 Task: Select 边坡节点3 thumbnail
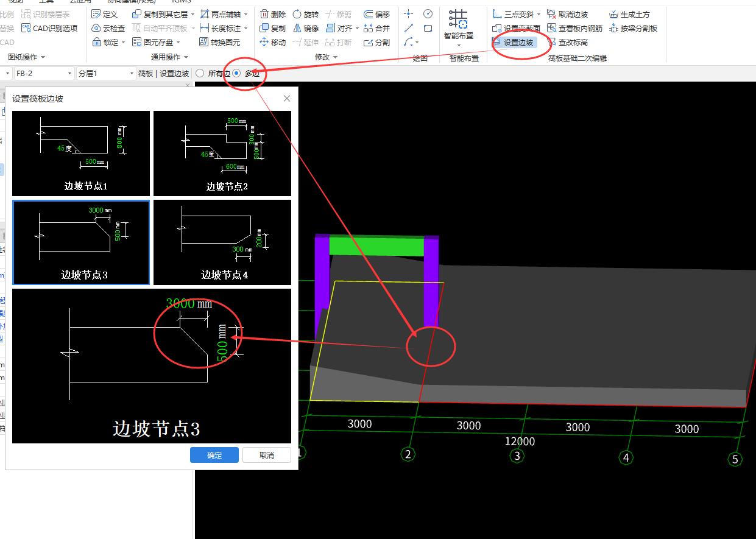click(81, 242)
